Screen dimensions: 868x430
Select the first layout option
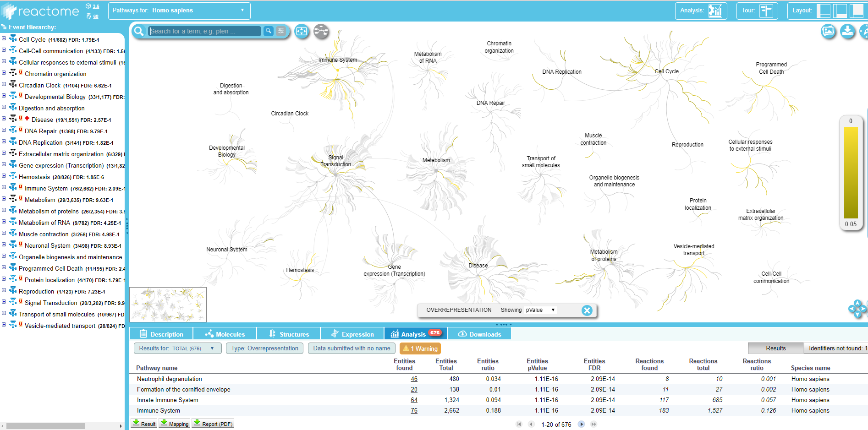pyautogui.click(x=824, y=11)
